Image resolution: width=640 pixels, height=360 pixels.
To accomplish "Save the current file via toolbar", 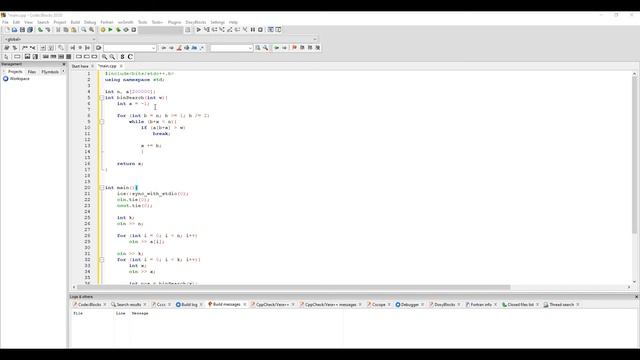I will pos(22,30).
